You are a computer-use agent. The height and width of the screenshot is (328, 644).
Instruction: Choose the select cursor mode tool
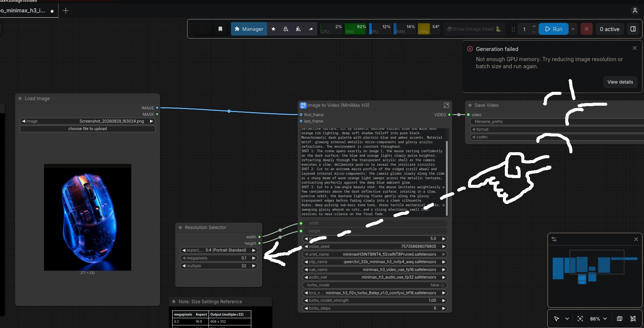557,319
